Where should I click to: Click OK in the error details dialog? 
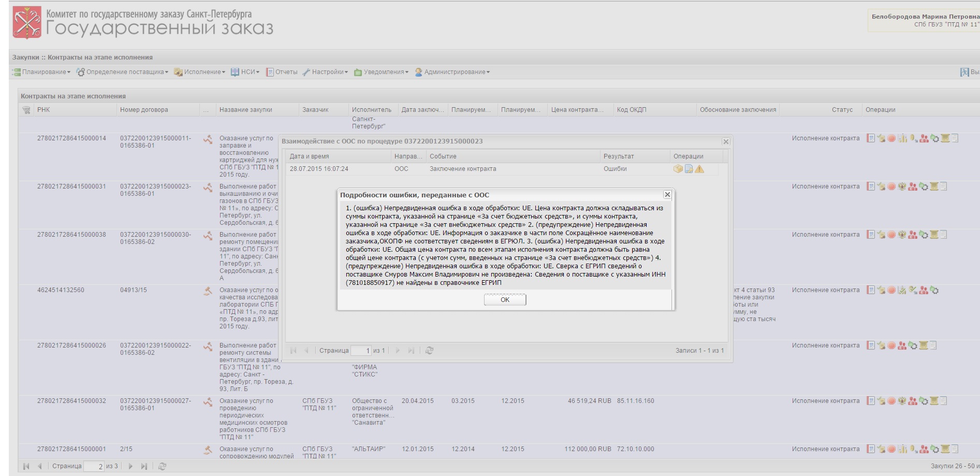click(x=505, y=299)
